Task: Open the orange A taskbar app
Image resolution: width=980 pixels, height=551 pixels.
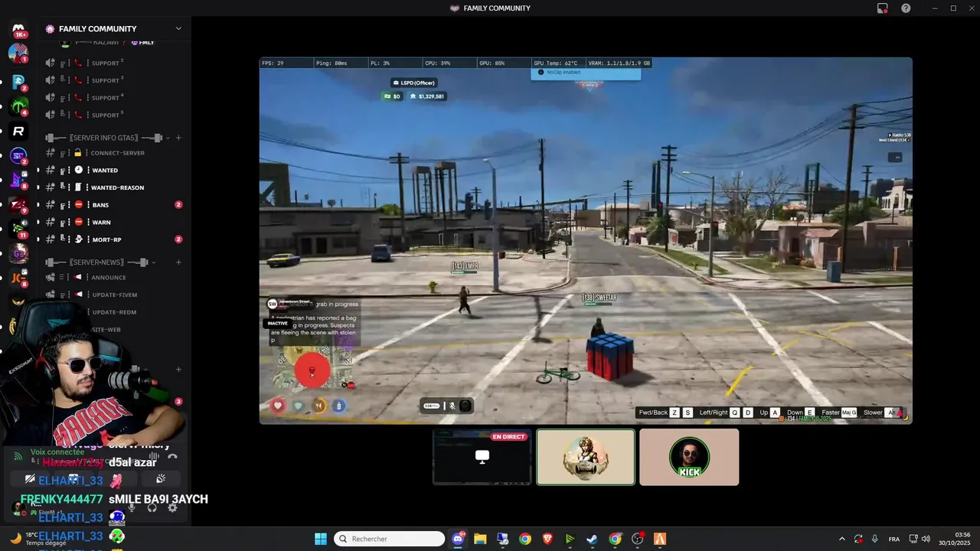Action: coord(660,539)
